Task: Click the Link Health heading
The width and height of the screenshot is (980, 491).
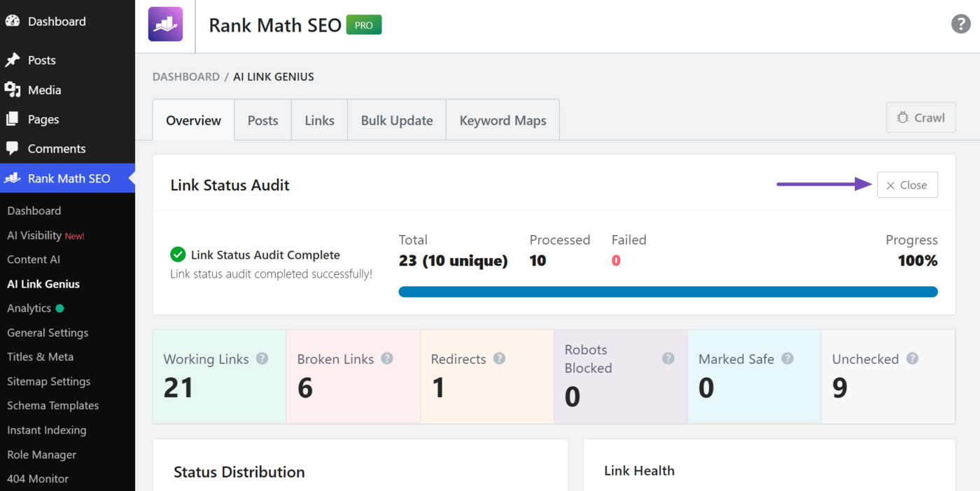Action: click(639, 471)
